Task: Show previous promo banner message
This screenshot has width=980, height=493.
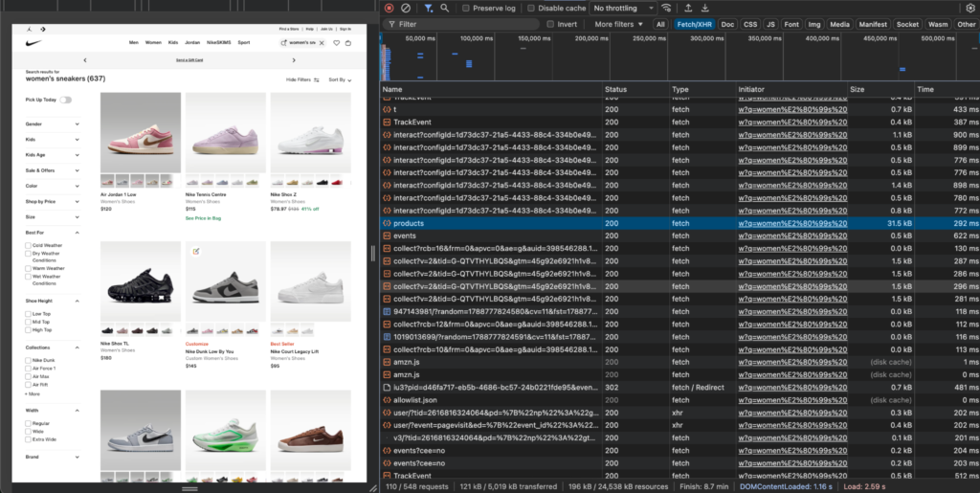Action: (x=85, y=60)
